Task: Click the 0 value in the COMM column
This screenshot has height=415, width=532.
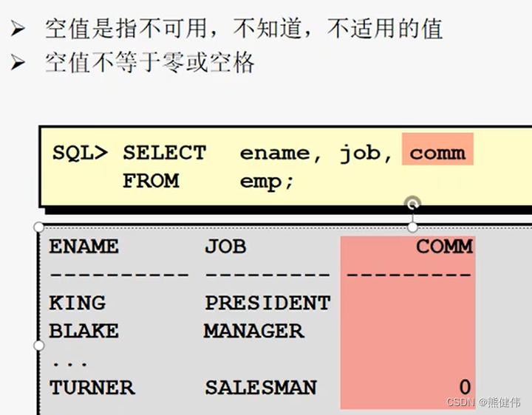Action: click(x=465, y=388)
